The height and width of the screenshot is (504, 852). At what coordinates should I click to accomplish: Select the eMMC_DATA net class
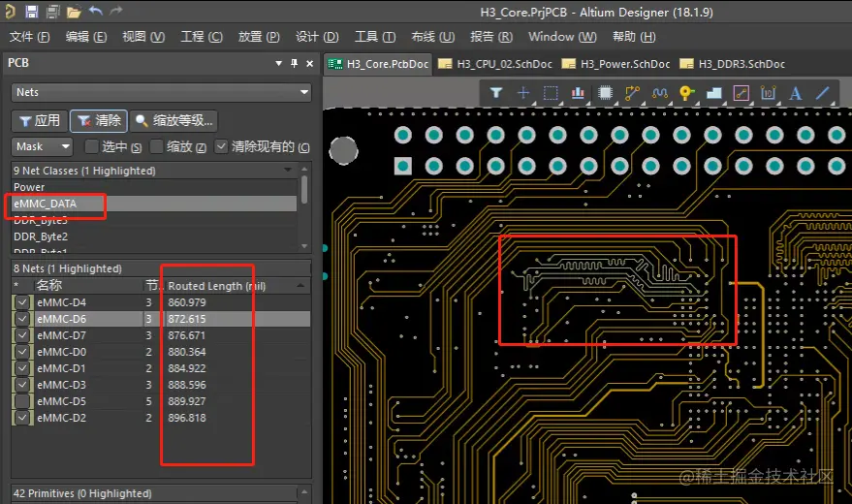[154, 204]
